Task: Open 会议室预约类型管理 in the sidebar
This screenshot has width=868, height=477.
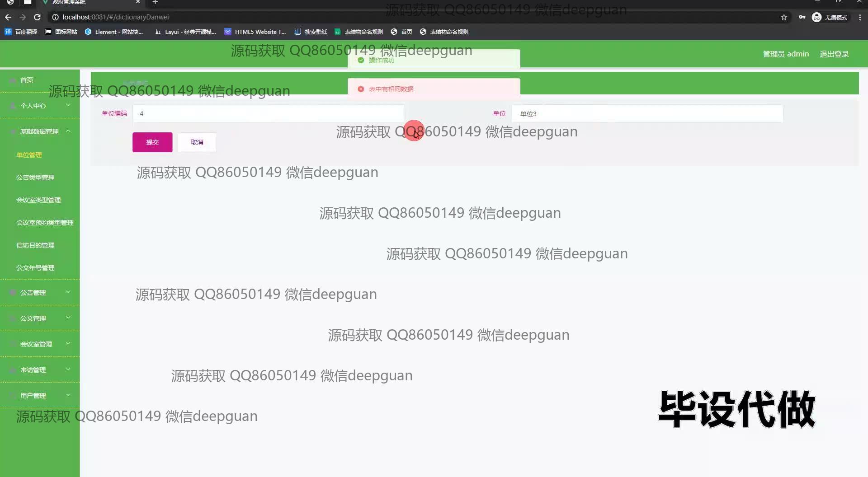Action: click(x=45, y=223)
